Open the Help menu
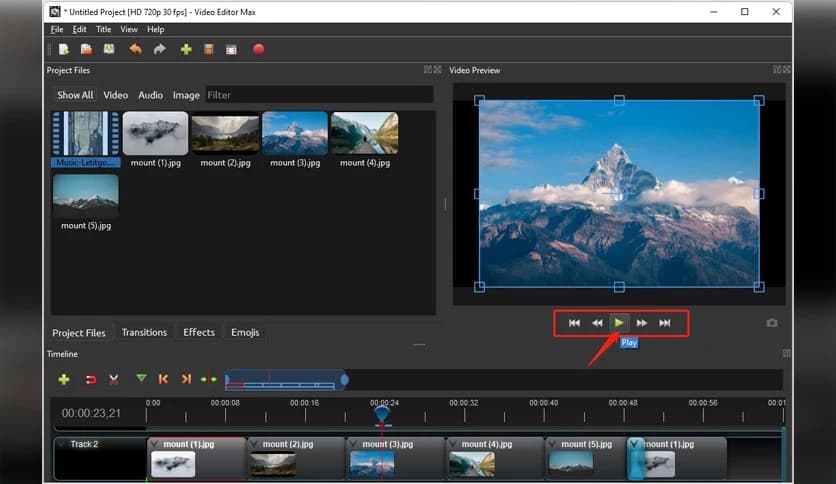Viewport: 836px width, 484px height. [156, 29]
